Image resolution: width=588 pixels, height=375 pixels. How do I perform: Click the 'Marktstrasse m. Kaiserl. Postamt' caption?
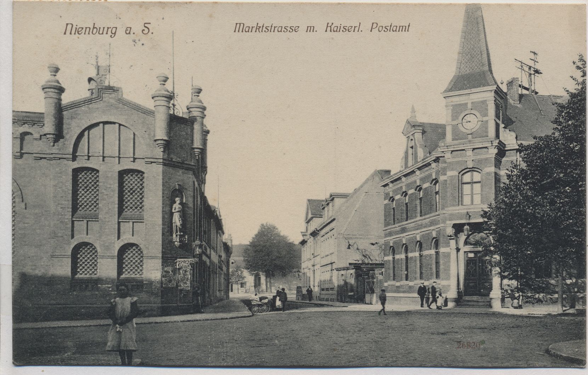(321, 28)
